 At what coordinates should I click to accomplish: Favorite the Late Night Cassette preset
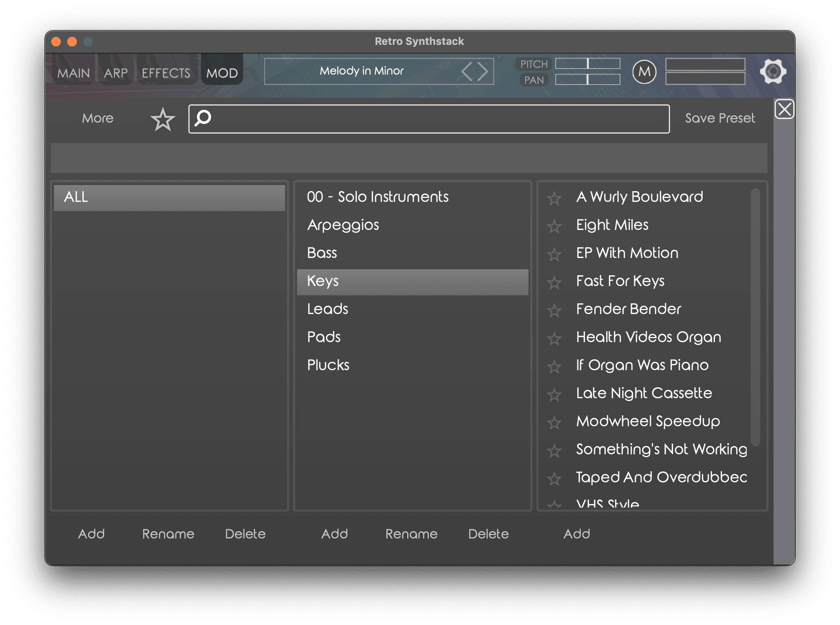(x=554, y=394)
